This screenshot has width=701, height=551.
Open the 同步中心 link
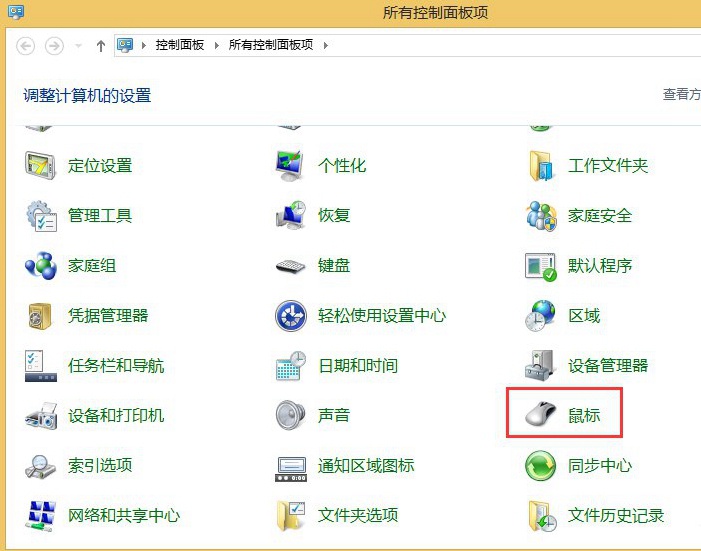(600, 466)
